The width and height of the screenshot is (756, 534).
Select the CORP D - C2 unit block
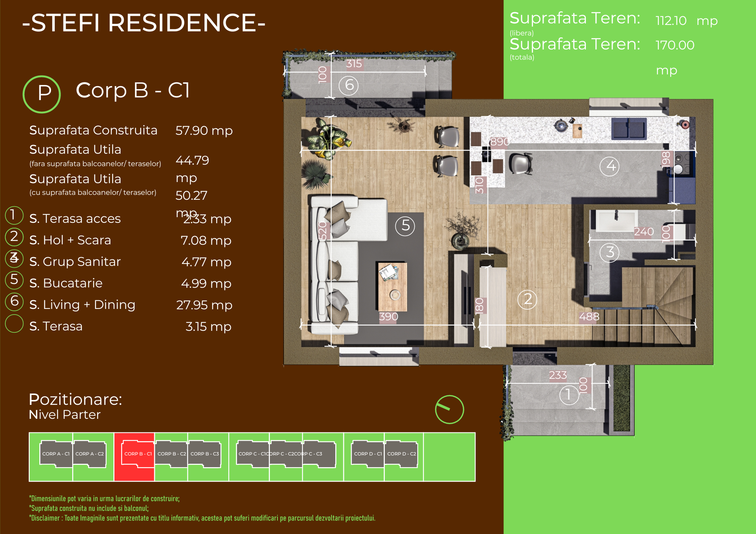[x=401, y=454]
